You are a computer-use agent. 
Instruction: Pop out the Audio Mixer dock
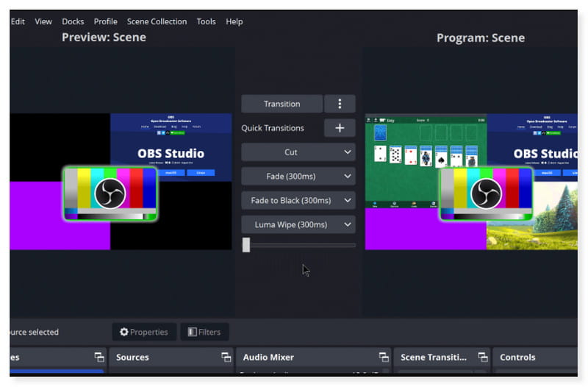coord(384,358)
